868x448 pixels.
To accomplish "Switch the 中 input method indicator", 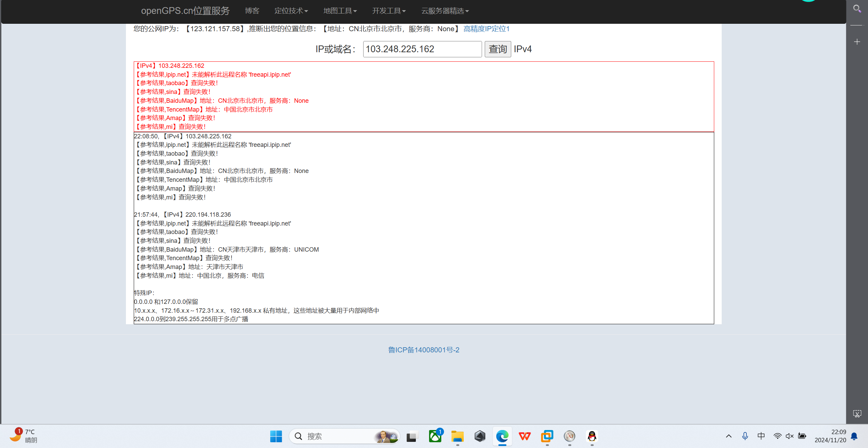I will [761, 436].
